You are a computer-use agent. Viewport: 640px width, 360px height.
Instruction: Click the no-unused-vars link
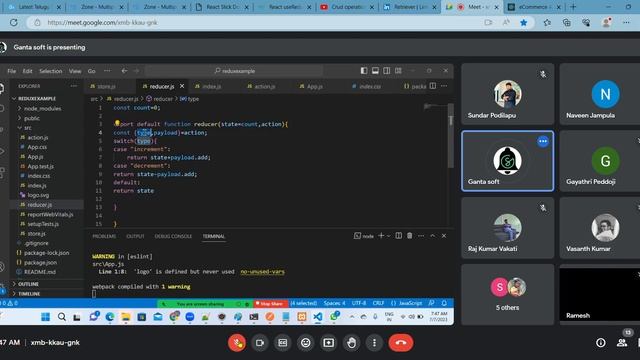pos(262,272)
